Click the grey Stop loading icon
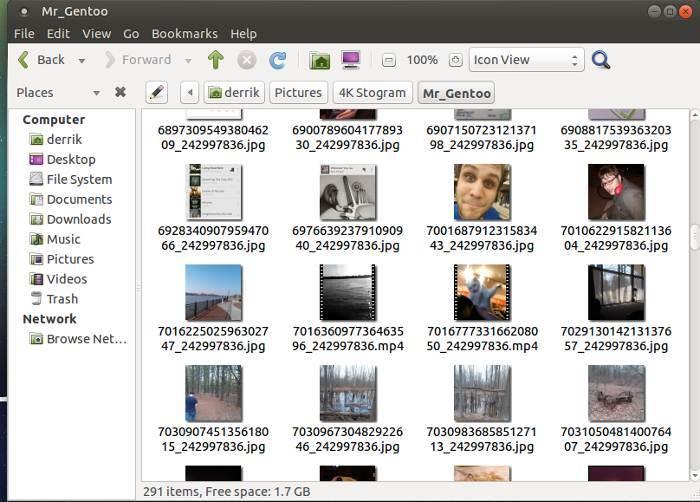Image resolution: width=700 pixels, height=502 pixels. pyautogui.click(x=246, y=60)
